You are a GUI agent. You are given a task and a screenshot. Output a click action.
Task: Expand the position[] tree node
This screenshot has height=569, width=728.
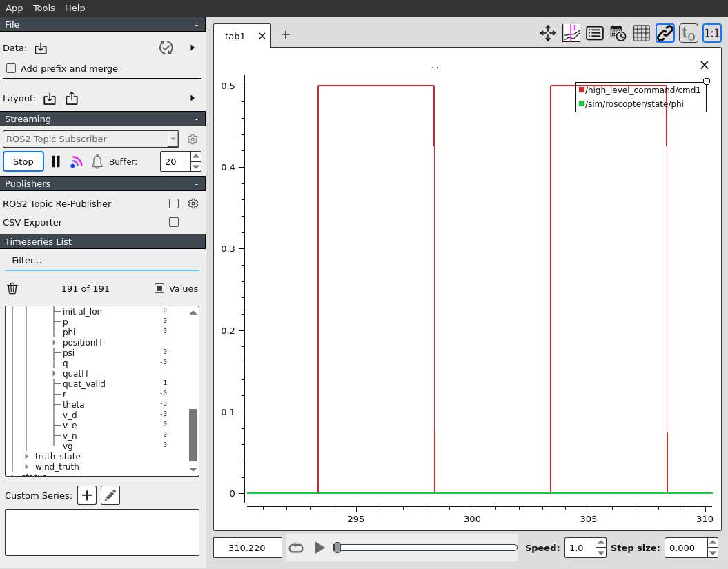[54, 343]
